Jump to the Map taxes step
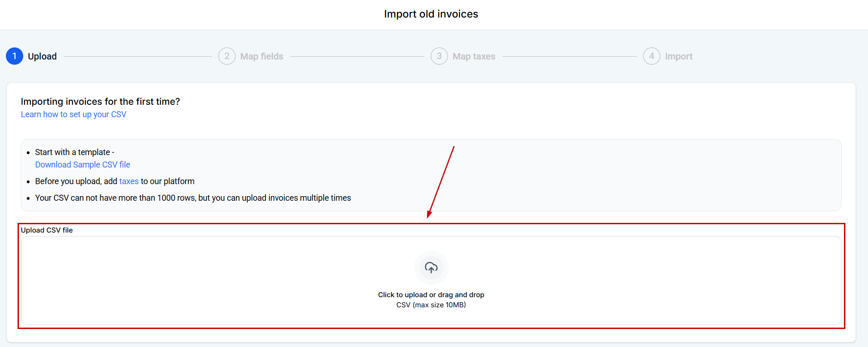 click(x=474, y=56)
